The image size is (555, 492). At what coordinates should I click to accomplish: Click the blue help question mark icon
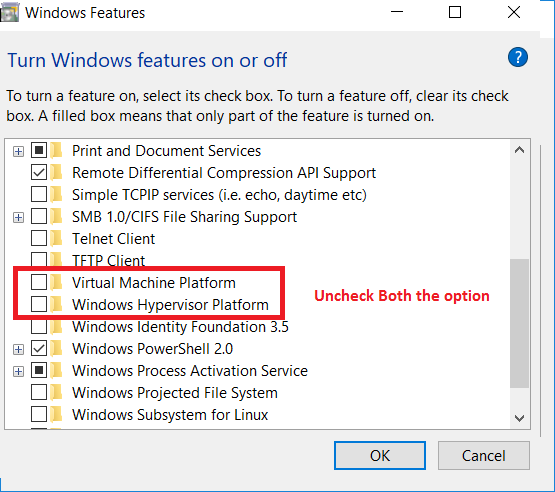tap(517, 57)
